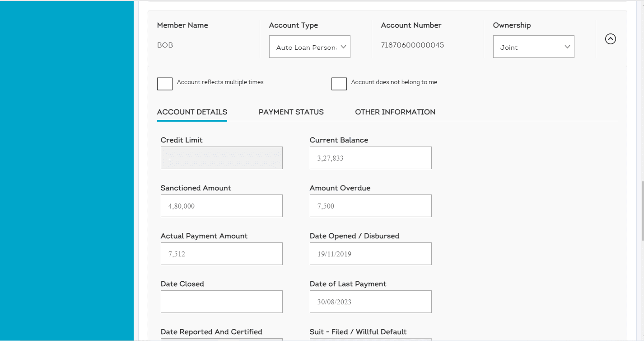Click the Credit Limit field
This screenshot has width=644, height=341.
[222, 158]
